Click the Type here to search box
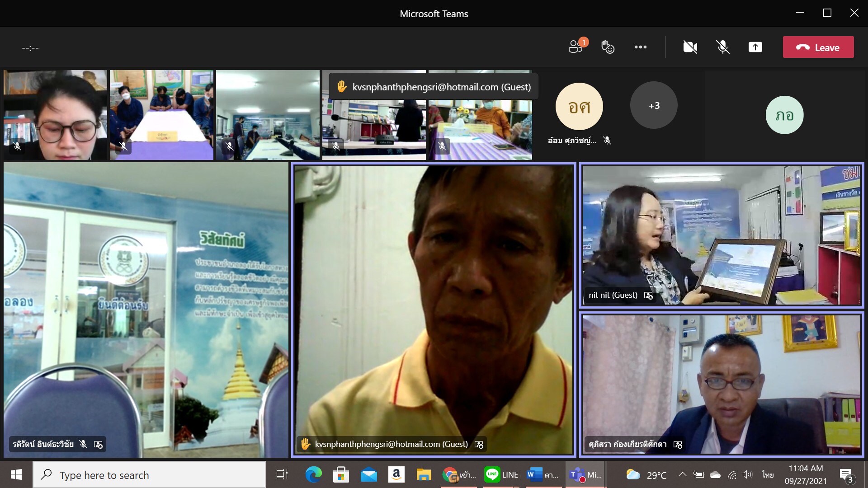Screen dimensions: 868x488 tap(149, 475)
